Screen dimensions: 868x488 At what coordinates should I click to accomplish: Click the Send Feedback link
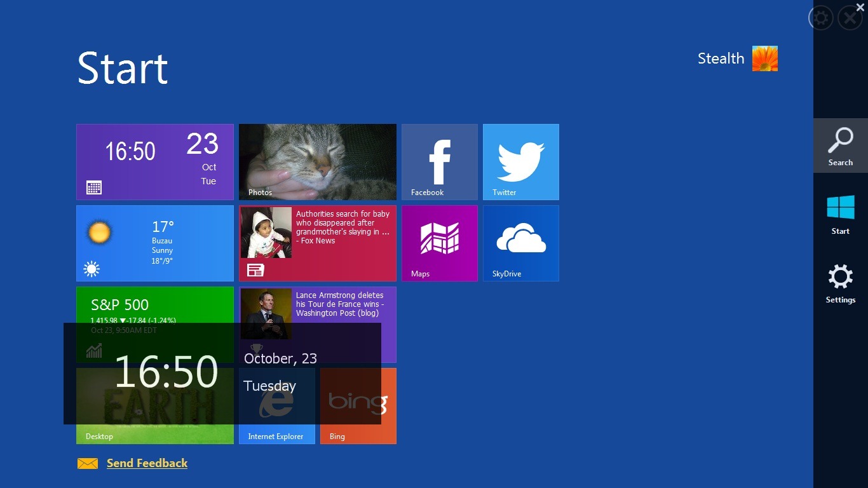point(147,463)
